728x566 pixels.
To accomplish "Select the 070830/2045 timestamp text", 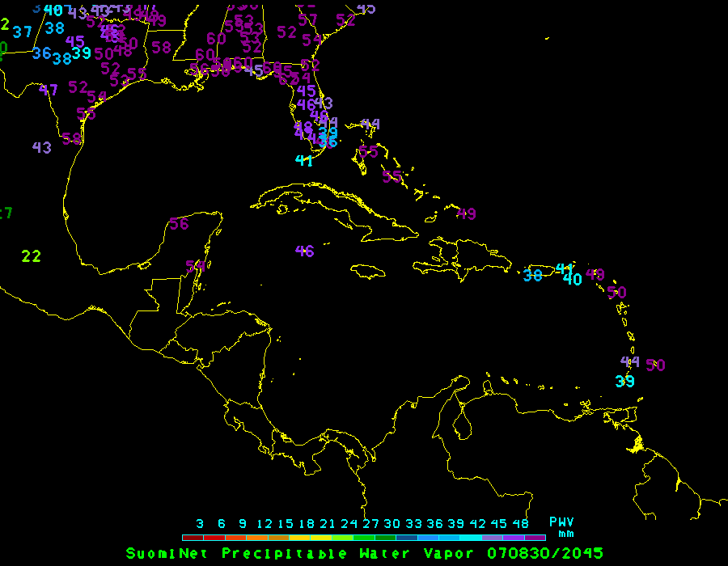I will click(x=544, y=554).
